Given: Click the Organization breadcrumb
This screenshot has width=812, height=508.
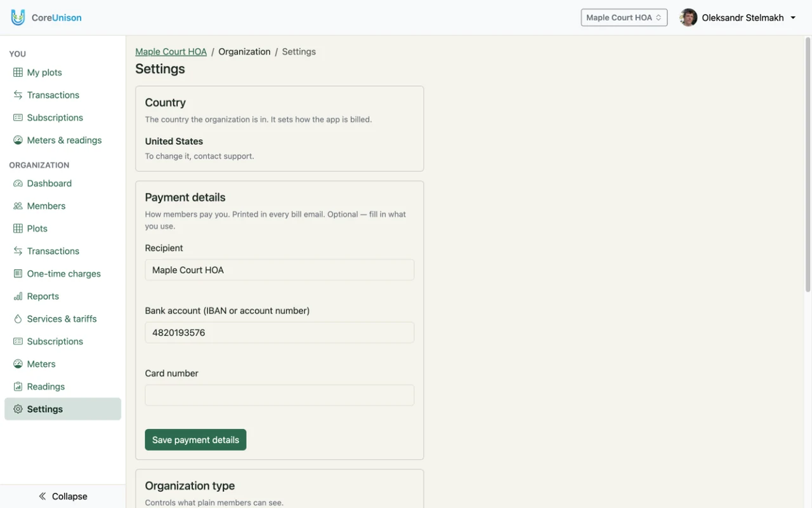Looking at the screenshot, I should [244, 51].
